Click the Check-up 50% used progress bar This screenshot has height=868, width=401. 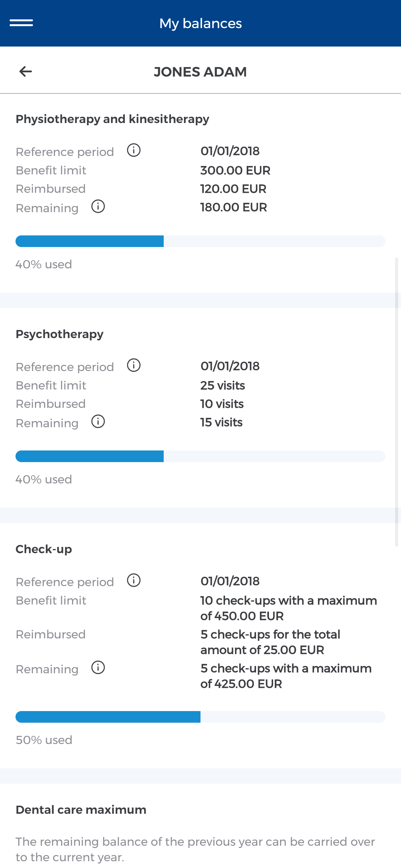point(200,717)
